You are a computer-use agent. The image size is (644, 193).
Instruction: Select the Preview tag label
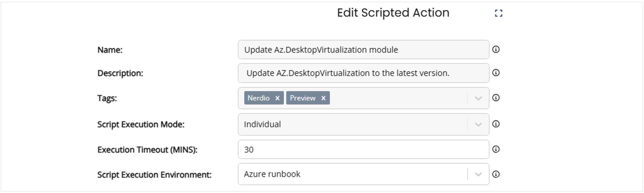(303, 98)
